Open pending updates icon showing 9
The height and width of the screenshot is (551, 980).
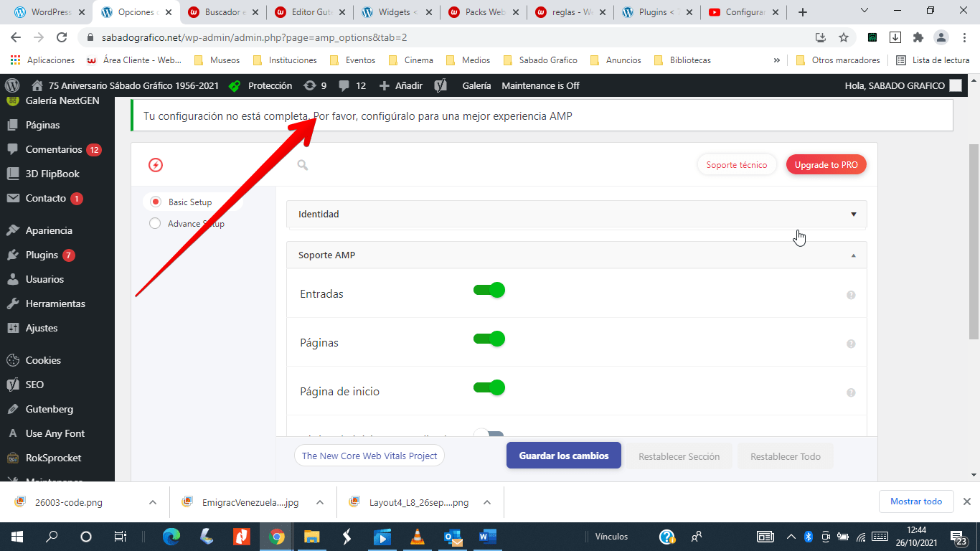click(315, 85)
